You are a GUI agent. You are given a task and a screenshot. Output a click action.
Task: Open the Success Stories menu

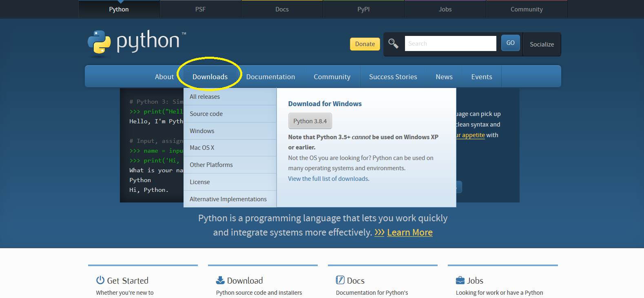pos(393,77)
